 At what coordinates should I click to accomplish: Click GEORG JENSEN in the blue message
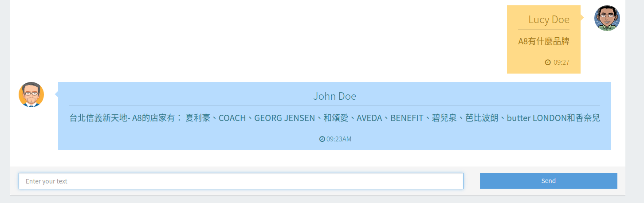point(284,118)
